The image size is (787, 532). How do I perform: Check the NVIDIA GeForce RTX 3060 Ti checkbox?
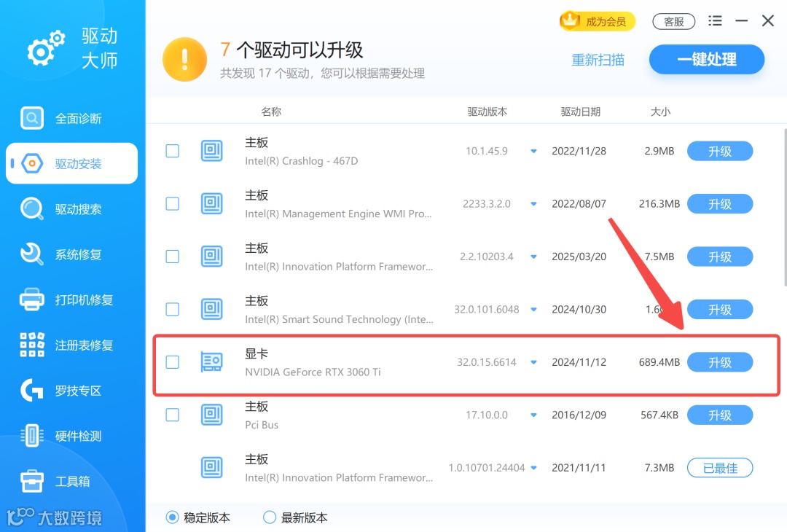click(x=172, y=362)
